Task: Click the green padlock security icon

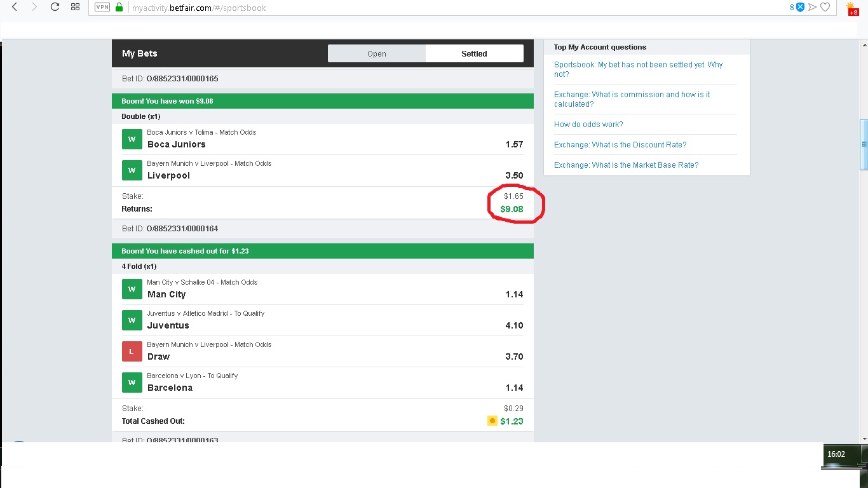Action: pyautogui.click(x=119, y=8)
